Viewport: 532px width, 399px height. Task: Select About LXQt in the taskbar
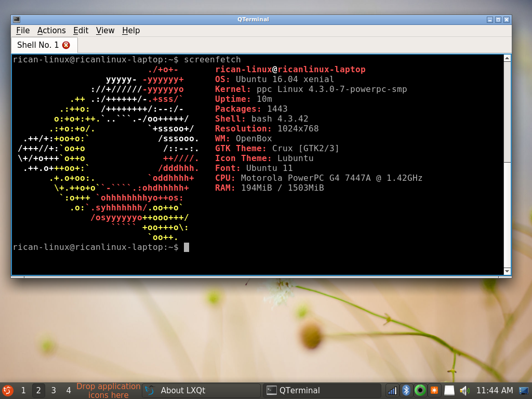201,390
